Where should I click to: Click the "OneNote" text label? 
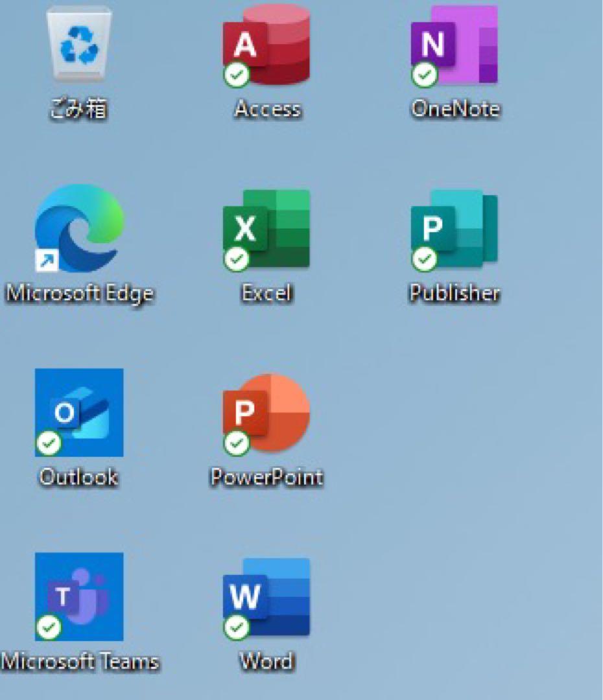pyautogui.click(x=455, y=109)
